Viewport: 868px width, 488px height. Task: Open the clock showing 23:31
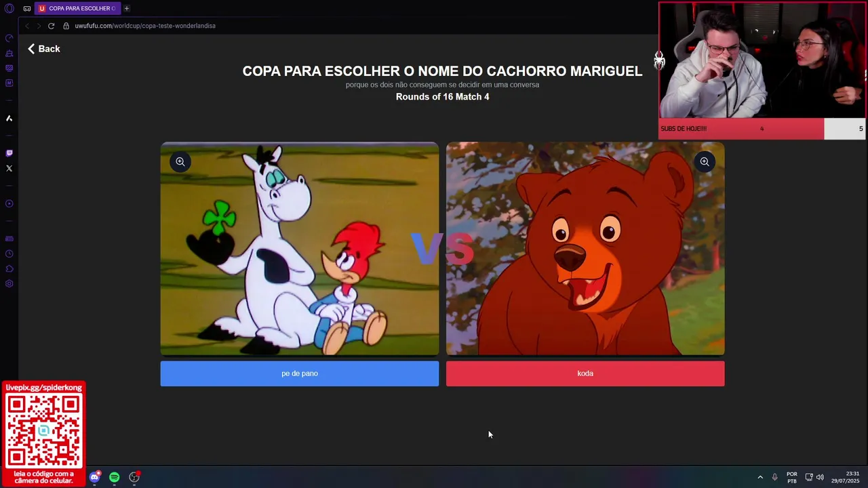(x=845, y=477)
